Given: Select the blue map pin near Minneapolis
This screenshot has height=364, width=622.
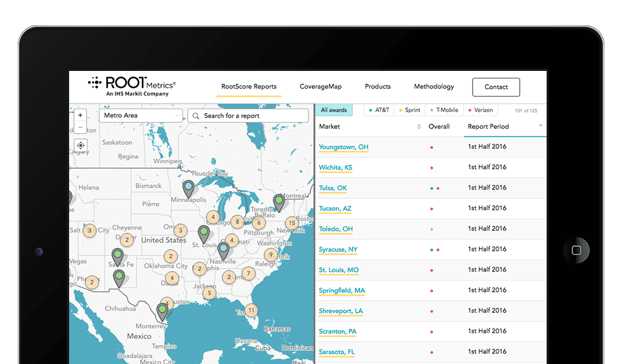Looking at the screenshot, I should pyautogui.click(x=188, y=187).
